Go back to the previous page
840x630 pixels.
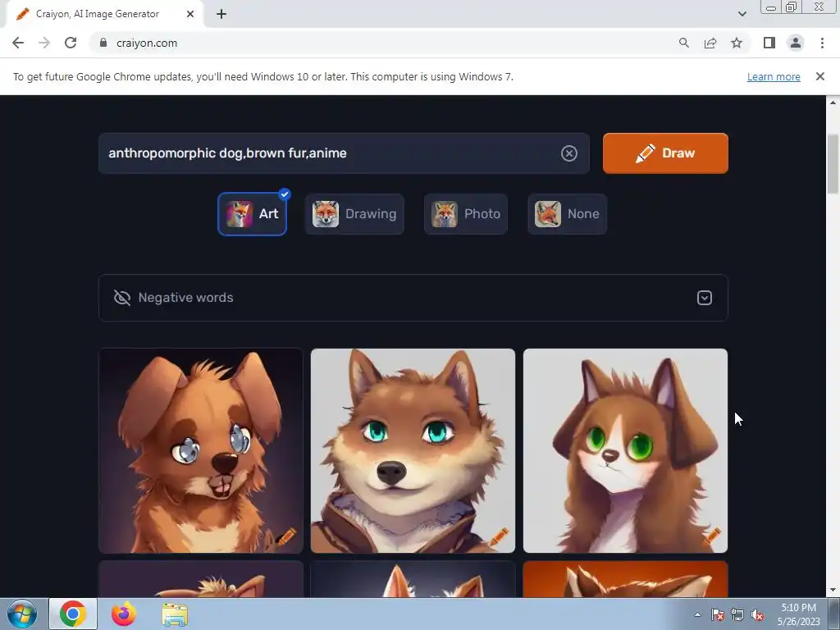click(18, 43)
